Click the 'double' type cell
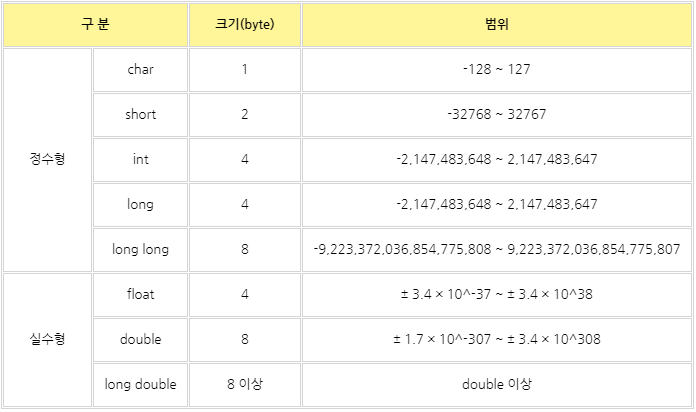The height and width of the screenshot is (412, 696). [x=140, y=339]
